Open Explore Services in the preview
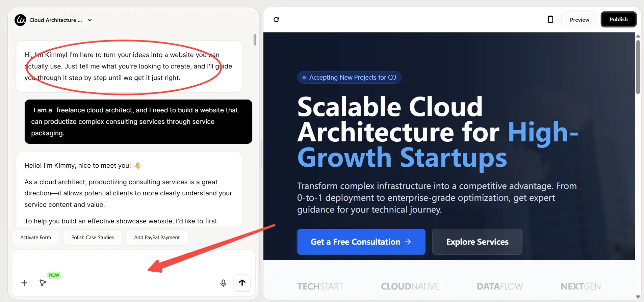The height and width of the screenshot is (302, 644). click(477, 242)
